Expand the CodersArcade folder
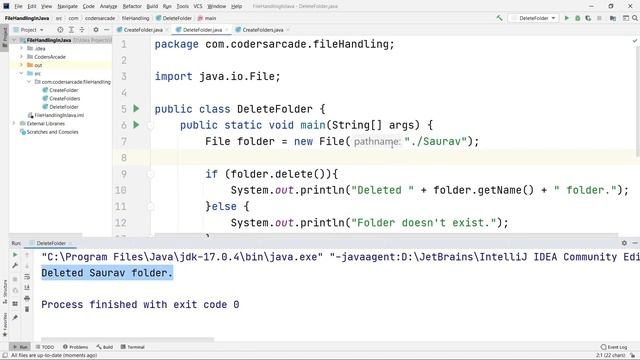Image resolution: width=640 pixels, height=360 pixels. (22, 57)
